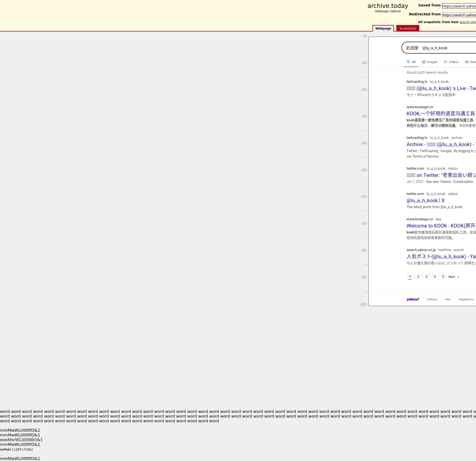The width and height of the screenshot is (476, 461).
Task: Go to results page 4
Action: pos(435,277)
